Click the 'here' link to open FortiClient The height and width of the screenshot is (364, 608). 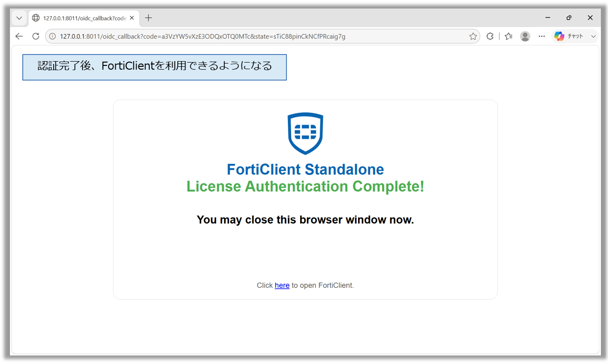(x=282, y=285)
